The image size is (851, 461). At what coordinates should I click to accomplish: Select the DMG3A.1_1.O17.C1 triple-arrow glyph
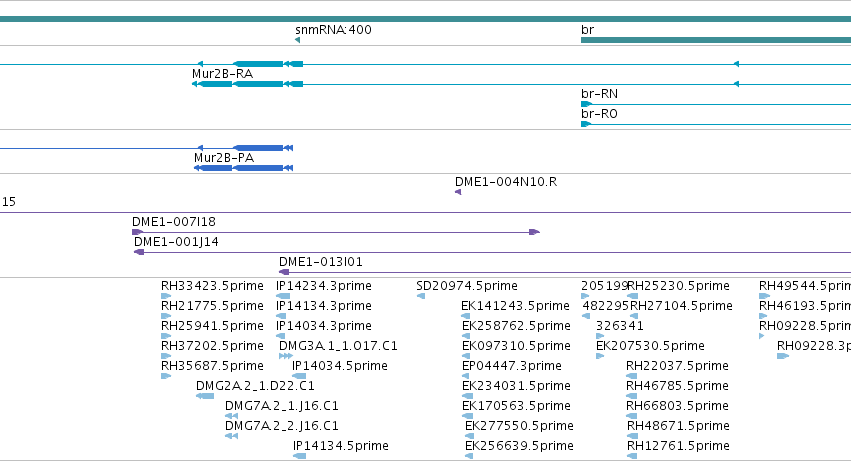pyautogui.click(x=286, y=356)
